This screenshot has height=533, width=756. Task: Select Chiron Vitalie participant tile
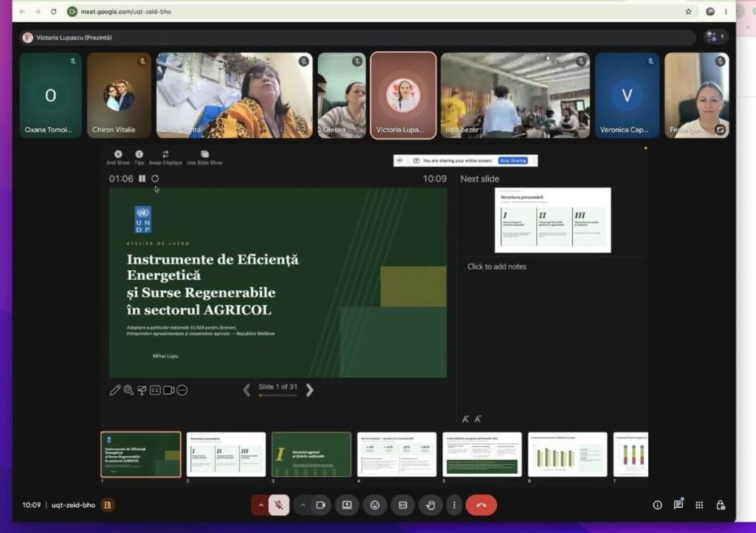click(x=119, y=95)
